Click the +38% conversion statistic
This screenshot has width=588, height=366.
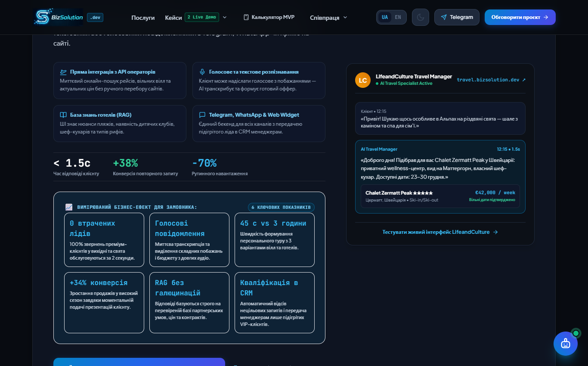[x=125, y=163]
